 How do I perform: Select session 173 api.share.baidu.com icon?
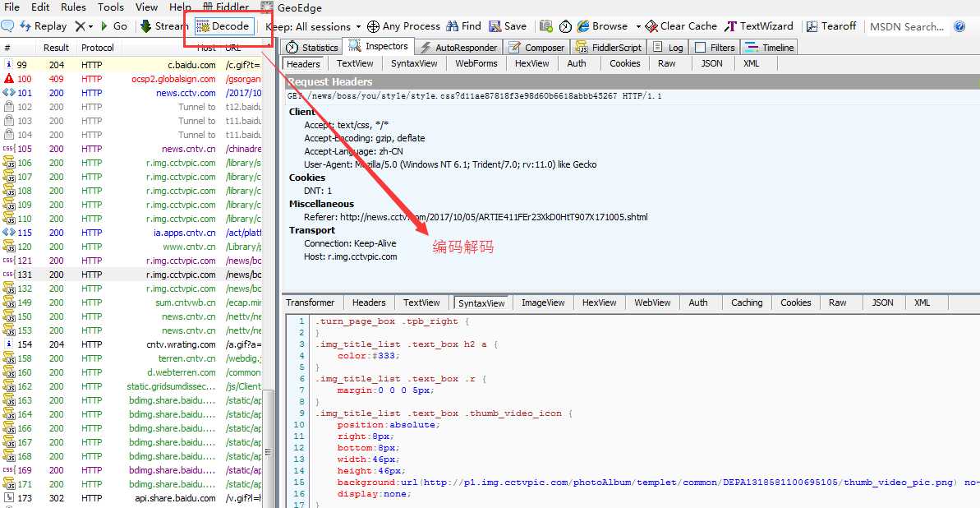click(9, 498)
